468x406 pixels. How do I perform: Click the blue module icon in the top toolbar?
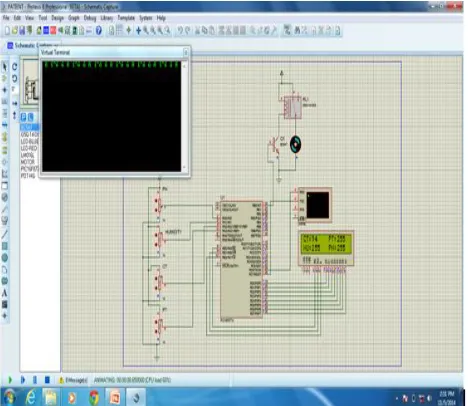tap(46, 31)
